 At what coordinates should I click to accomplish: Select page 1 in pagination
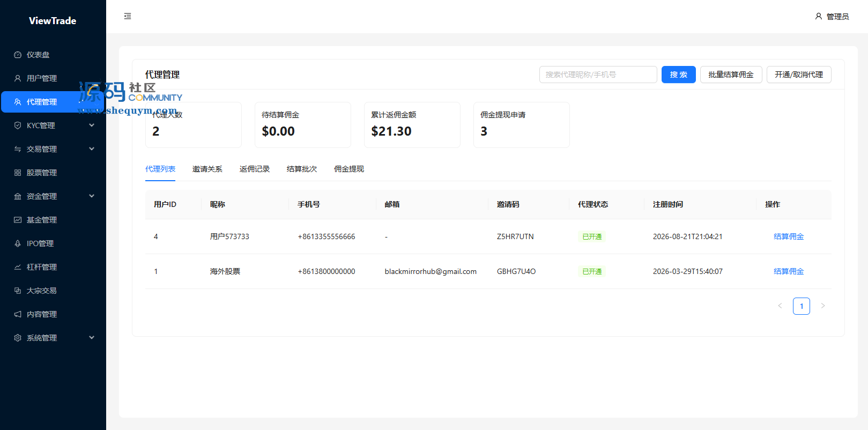tap(802, 306)
